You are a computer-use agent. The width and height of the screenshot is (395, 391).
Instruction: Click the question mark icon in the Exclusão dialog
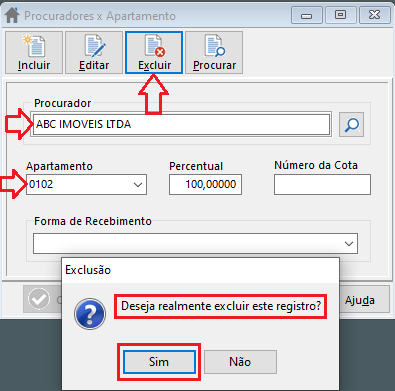[x=90, y=314]
